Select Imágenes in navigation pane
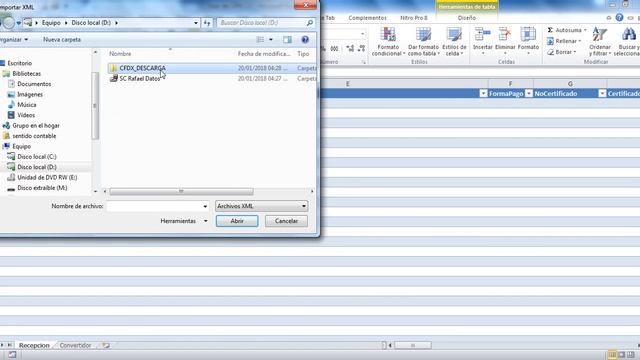The image size is (640, 360). (30, 94)
